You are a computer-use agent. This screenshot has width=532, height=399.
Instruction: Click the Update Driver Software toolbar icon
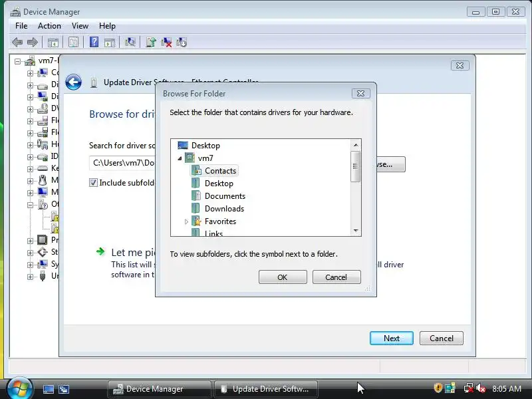point(151,42)
